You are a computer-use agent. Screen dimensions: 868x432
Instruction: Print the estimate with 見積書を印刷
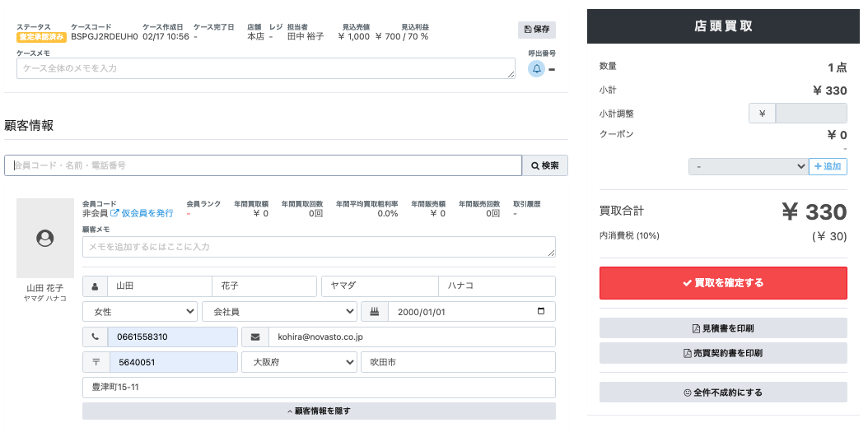coord(723,328)
